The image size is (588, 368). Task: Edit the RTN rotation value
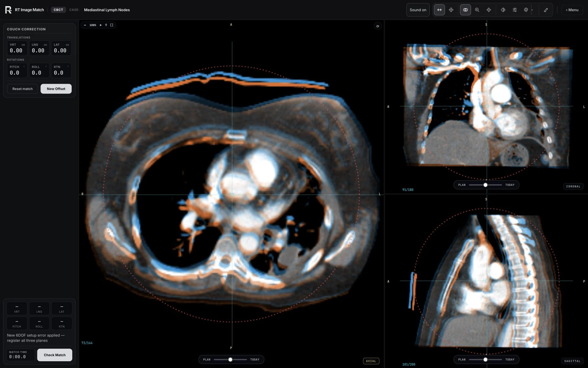(x=61, y=70)
